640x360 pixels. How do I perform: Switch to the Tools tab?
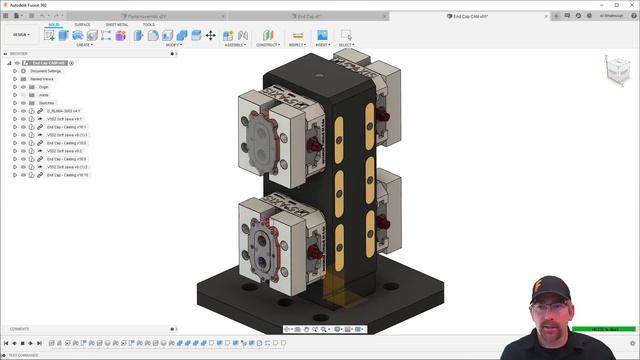(149, 24)
